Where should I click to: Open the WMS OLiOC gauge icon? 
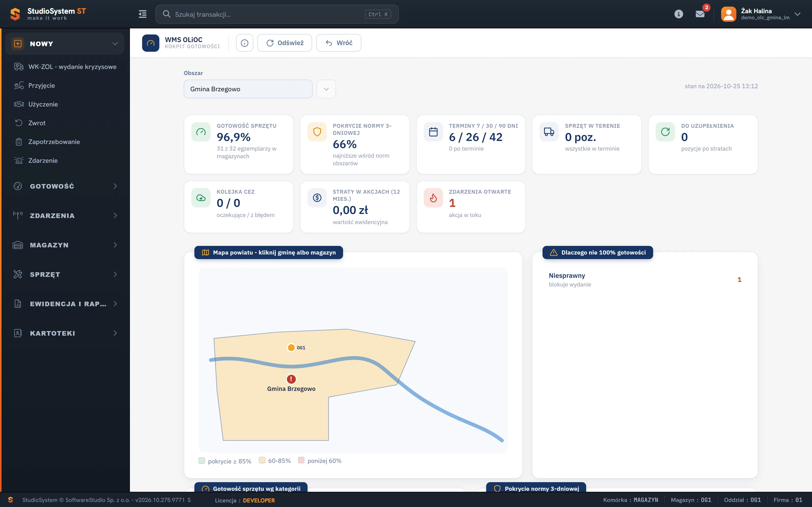[x=151, y=43]
